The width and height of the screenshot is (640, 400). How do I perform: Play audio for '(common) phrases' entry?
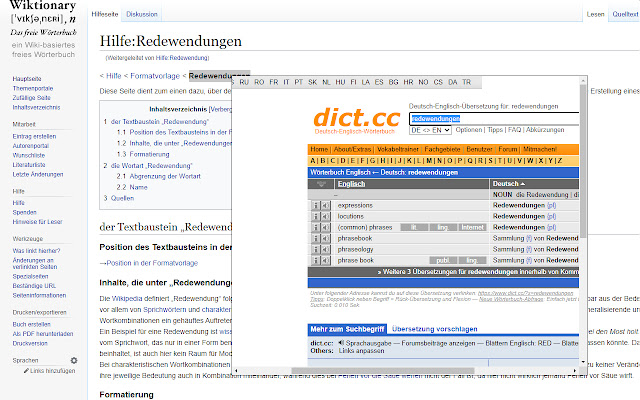click(325, 227)
